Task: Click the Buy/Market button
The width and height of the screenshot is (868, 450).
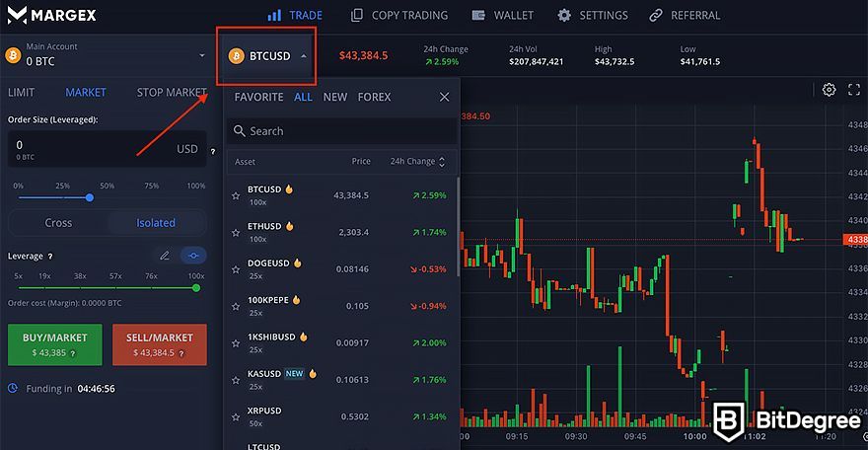Action: (x=55, y=344)
